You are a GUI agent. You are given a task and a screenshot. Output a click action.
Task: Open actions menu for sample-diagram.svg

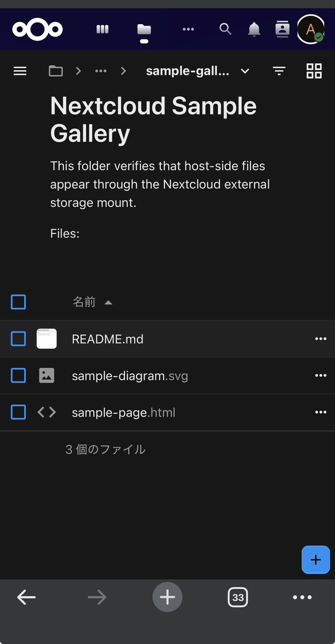tap(321, 375)
